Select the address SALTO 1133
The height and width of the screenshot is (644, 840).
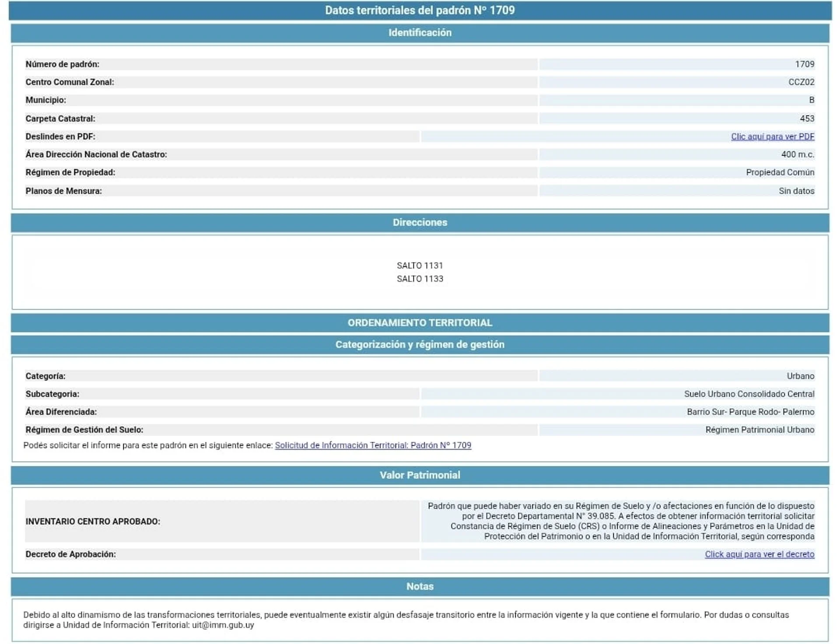pyautogui.click(x=420, y=279)
